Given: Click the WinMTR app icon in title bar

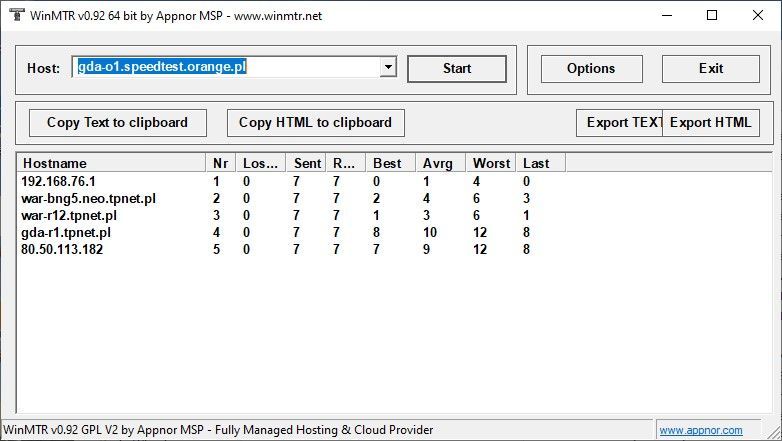Looking at the screenshot, I should 16,16.
